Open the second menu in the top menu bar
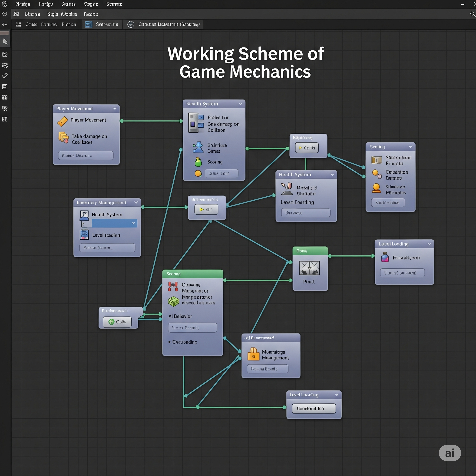This screenshot has height=476, width=476. (x=46, y=4)
